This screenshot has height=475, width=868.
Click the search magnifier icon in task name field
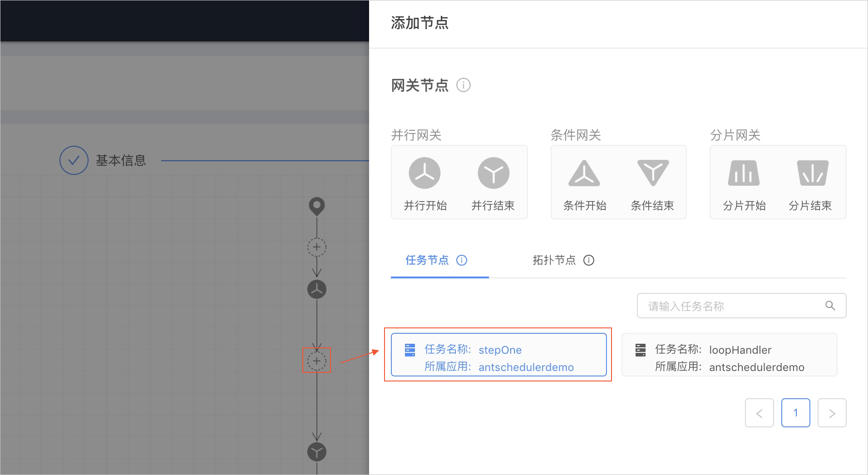830,306
